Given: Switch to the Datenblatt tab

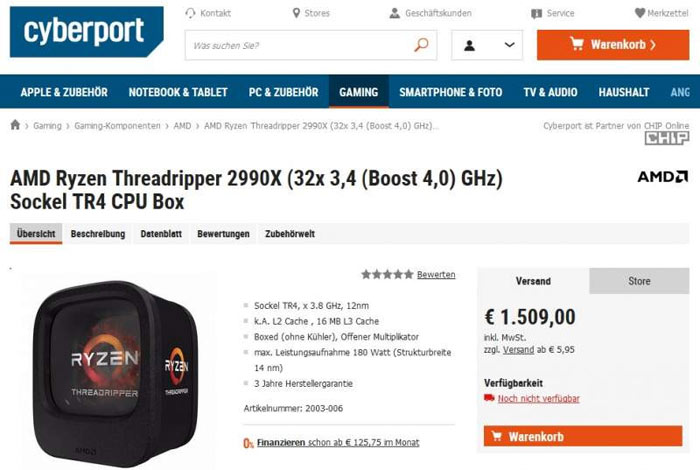Looking at the screenshot, I should (x=161, y=233).
